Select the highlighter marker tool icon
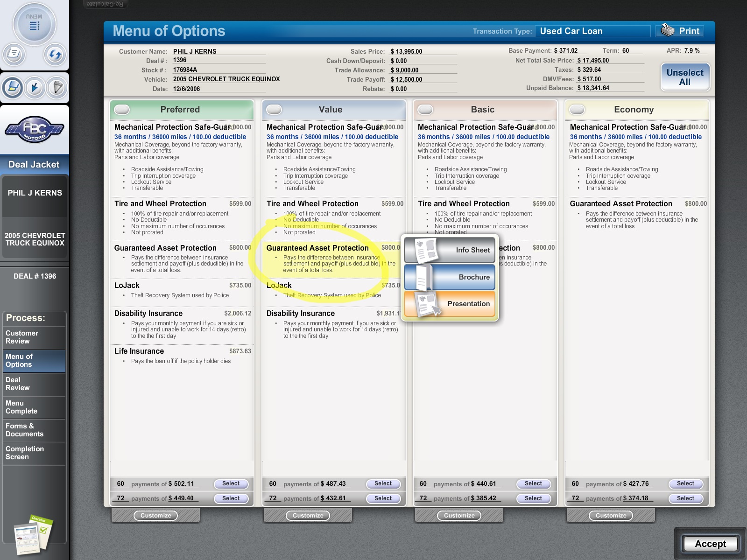 (x=13, y=87)
